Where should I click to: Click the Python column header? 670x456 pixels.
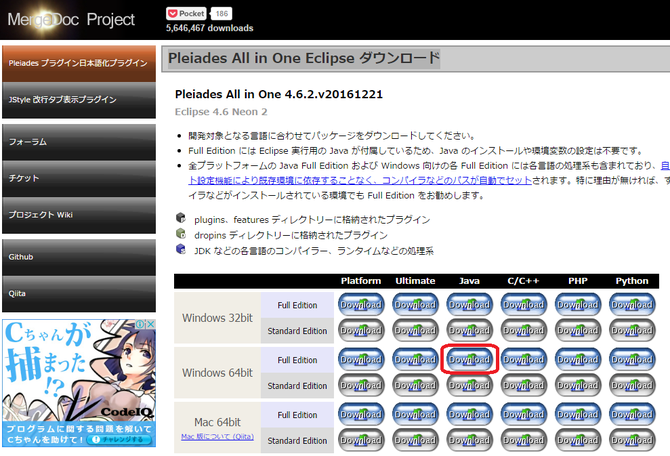point(632,281)
